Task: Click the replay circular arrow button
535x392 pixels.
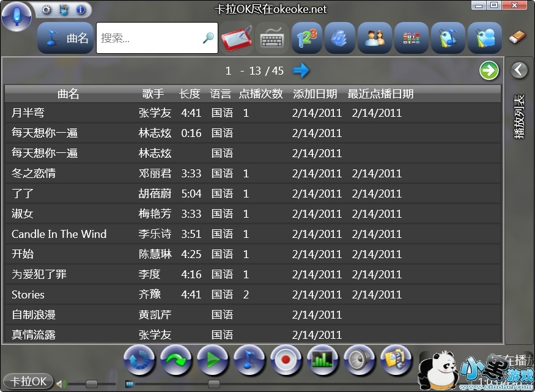Action: [x=139, y=360]
